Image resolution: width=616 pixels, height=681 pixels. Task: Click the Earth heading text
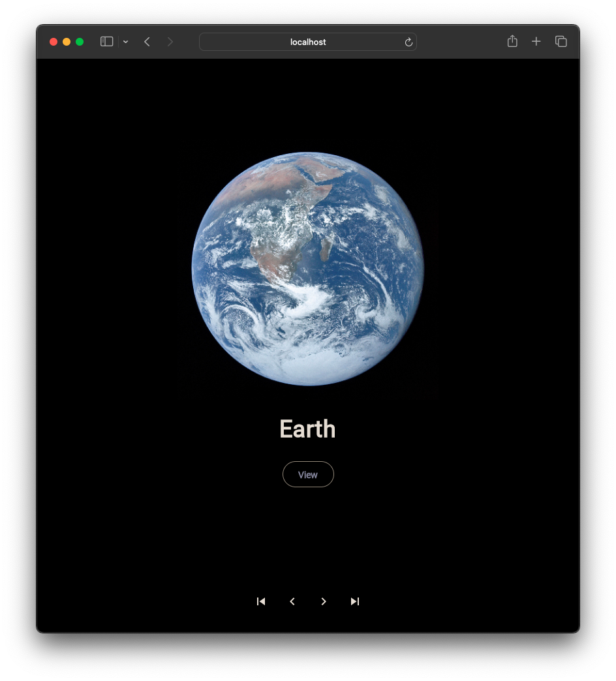click(x=307, y=429)
